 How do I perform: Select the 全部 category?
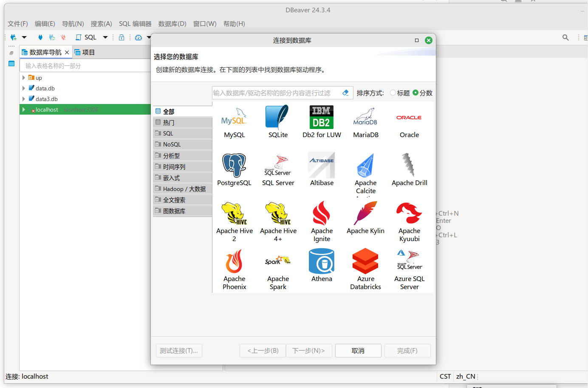(183, 111)
